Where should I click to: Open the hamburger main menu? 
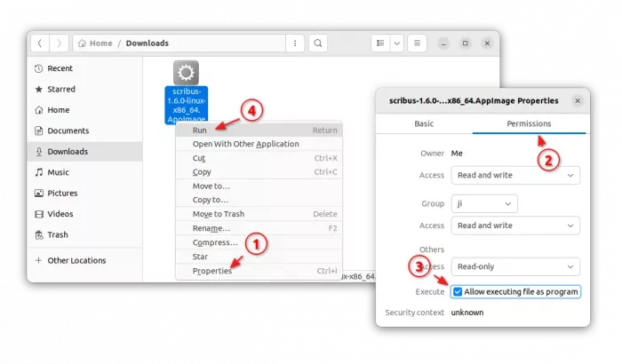point(418,43)
